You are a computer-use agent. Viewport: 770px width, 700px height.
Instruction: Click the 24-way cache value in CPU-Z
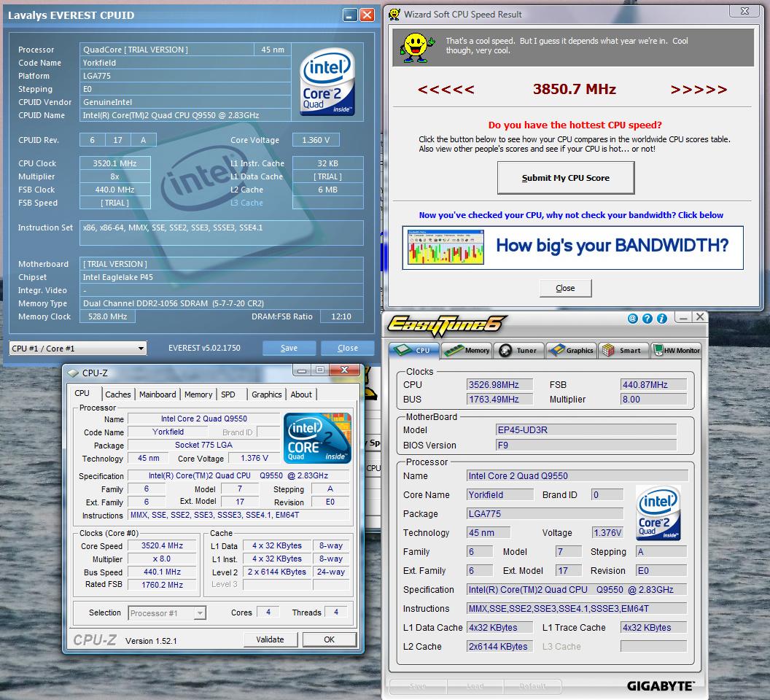coord(331,572)
